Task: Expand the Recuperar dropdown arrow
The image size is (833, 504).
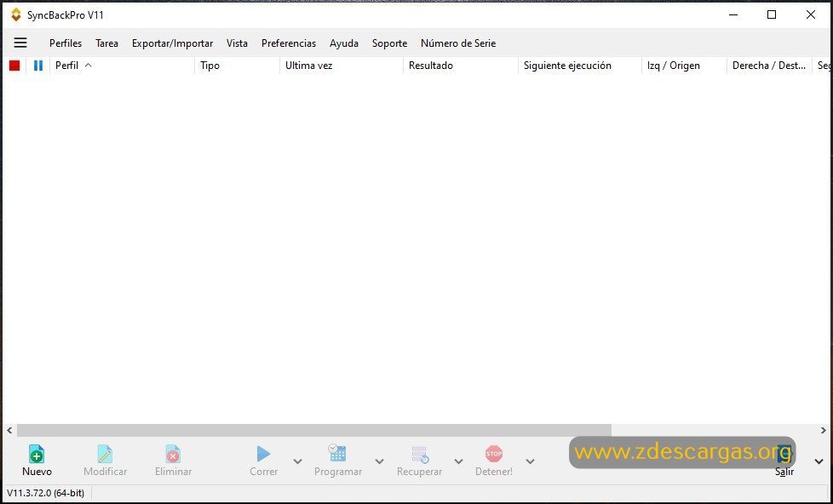Action: pyautogui.click(x=458, y=461)
